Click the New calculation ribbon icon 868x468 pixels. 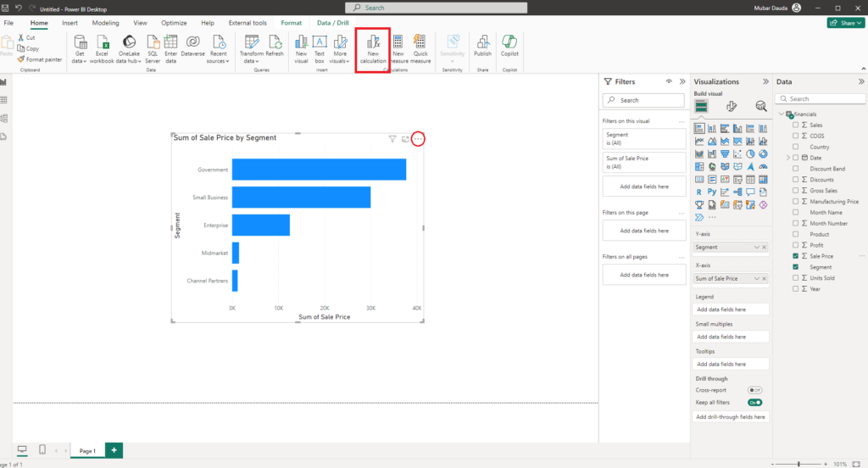point(373,49)
